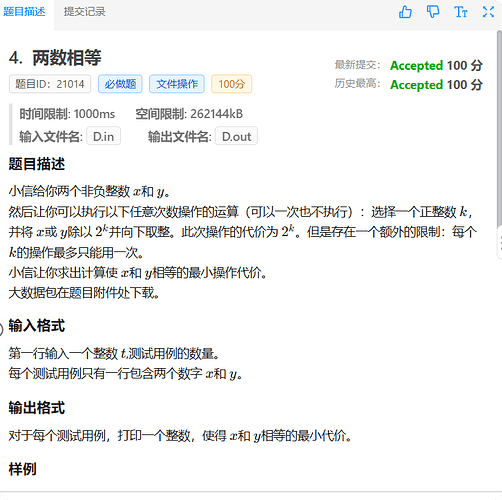Click the thumbs-up like icon
This screenshot has height=500, width=502.
[405, 12]
